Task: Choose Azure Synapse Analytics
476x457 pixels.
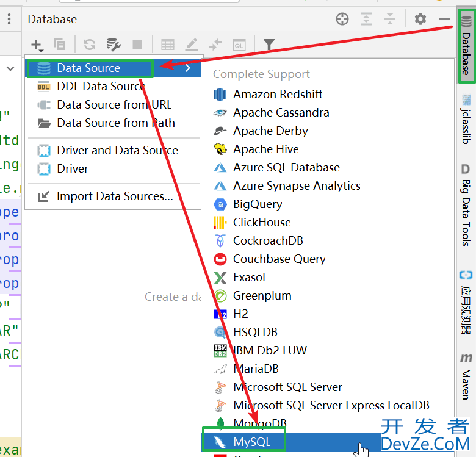Action: point(328,185)
